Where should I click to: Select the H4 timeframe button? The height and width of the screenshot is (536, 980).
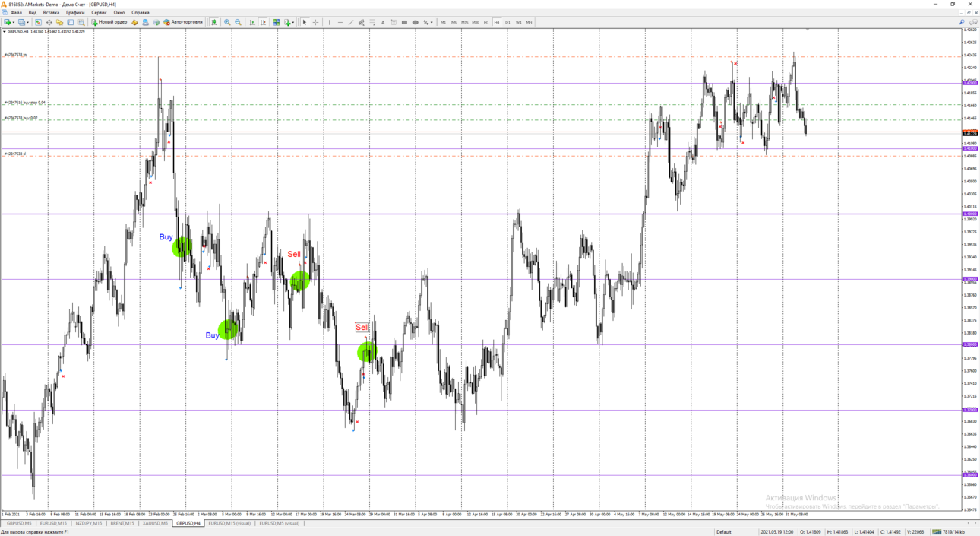[x=497, y=22]
